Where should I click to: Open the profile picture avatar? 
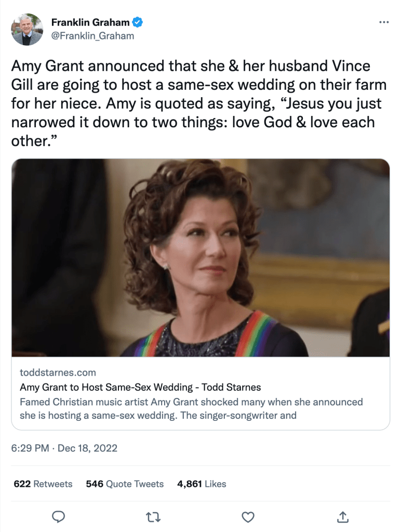[x=27, y=29]
